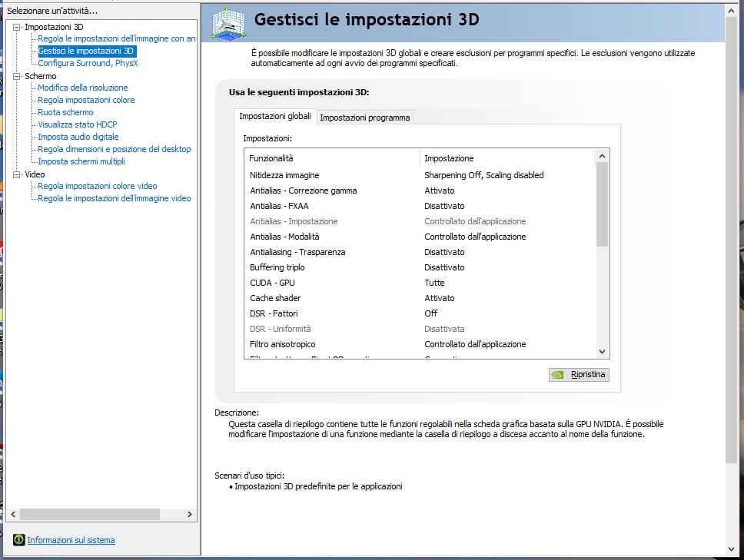The height and width of the screenshot is (560, 744).
Task: Open Regola impostazioni colore video
Action: tap(98, 186)
